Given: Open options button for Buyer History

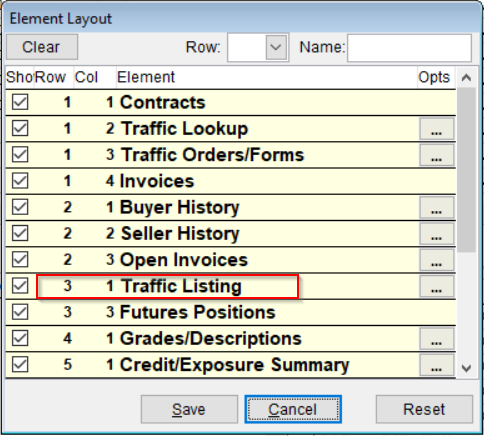Looking at the screenshot, I should [437, 207].
